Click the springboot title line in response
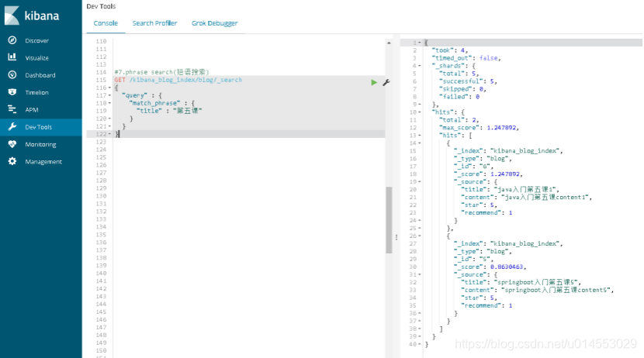The image size is (644, 358). point(521,282)
